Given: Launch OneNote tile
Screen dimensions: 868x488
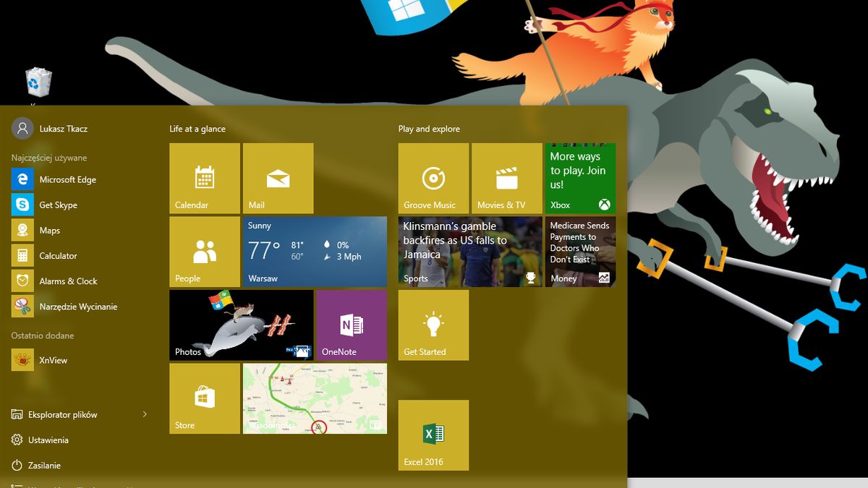Looking at the screenshot, I should [352, 325].
